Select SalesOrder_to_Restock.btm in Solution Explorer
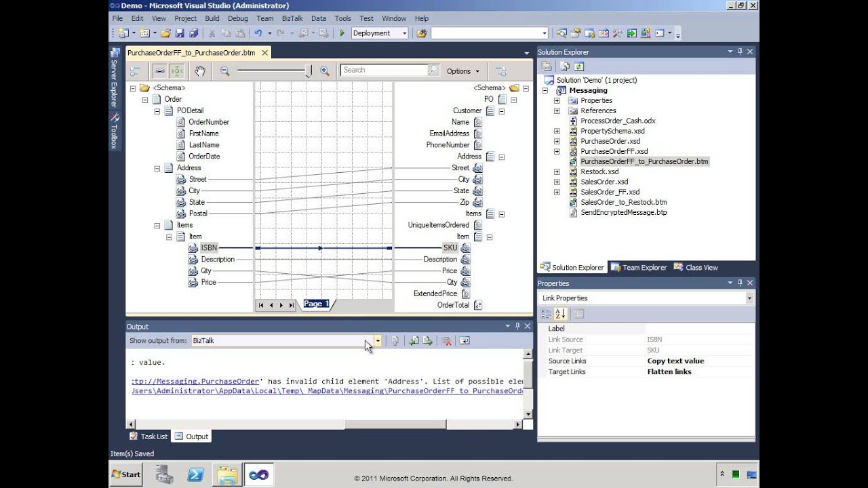The width and height of the screenshot is (868, 488). [x=624, y=202]
